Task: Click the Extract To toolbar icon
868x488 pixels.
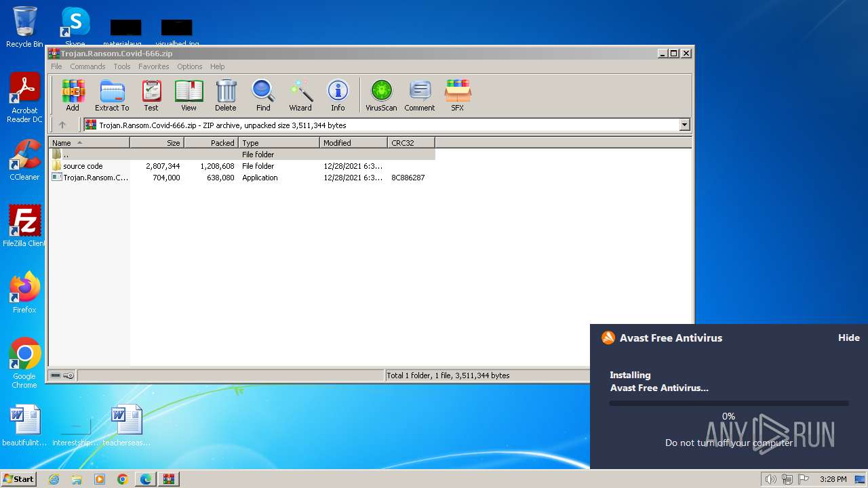Action: point(112,95)
